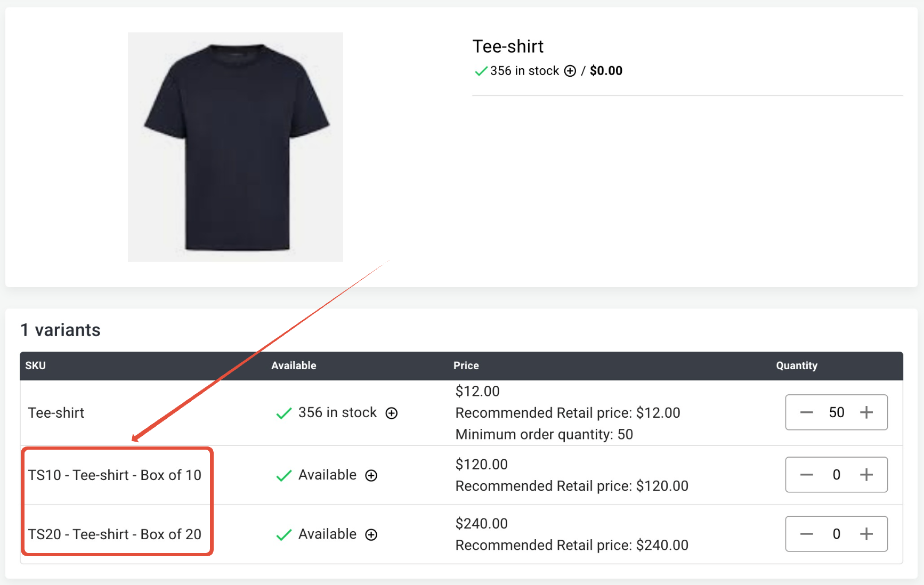The image size is (924, 585).
Task: Increase quantity for the Tee-shirt variant
Action: coord(866,412)
